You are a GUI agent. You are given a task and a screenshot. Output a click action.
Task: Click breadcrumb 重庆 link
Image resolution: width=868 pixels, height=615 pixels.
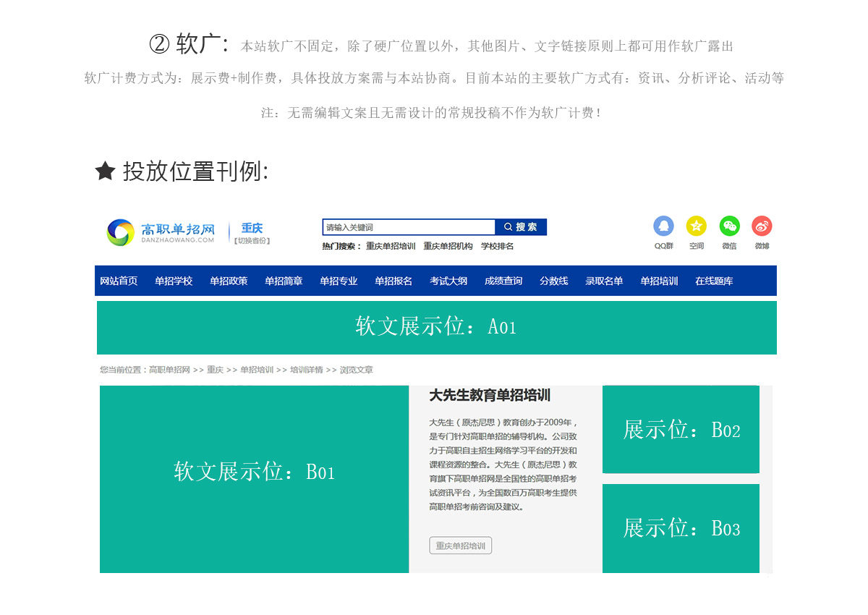(x=215, y=370)
